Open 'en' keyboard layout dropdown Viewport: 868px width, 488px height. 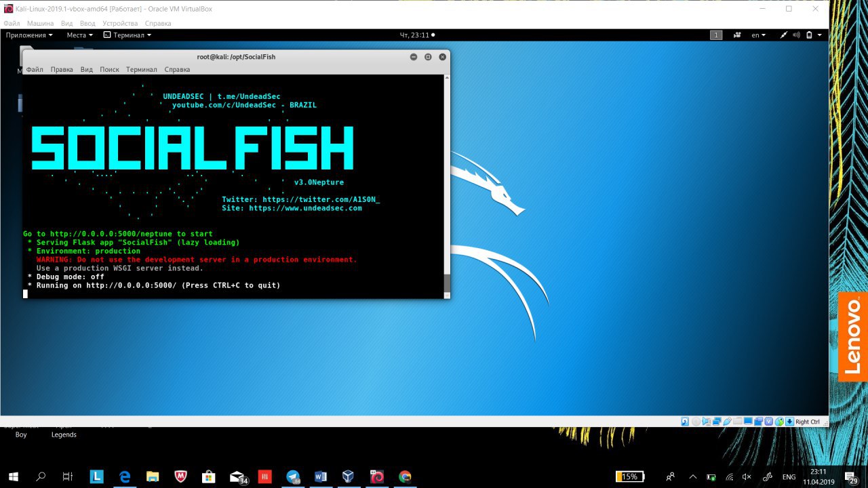(759, 35)
